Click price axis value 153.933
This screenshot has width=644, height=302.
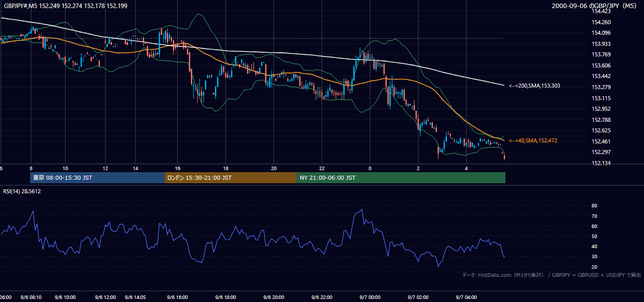[601, 44]
